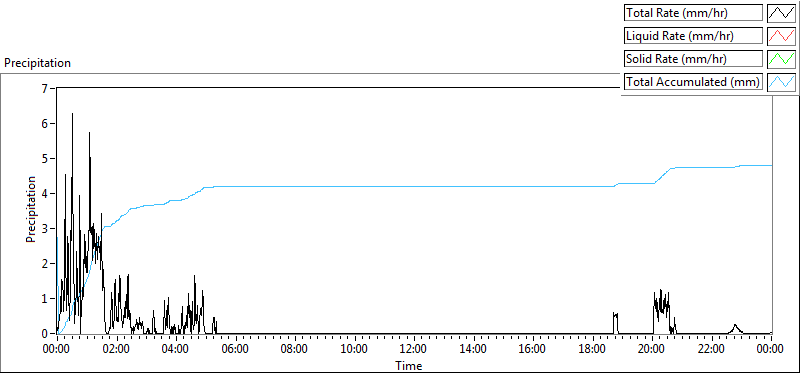Click the Liquid Rate red line swatch
This screenshot has height=373, width=800.
[x=781, y=36]
